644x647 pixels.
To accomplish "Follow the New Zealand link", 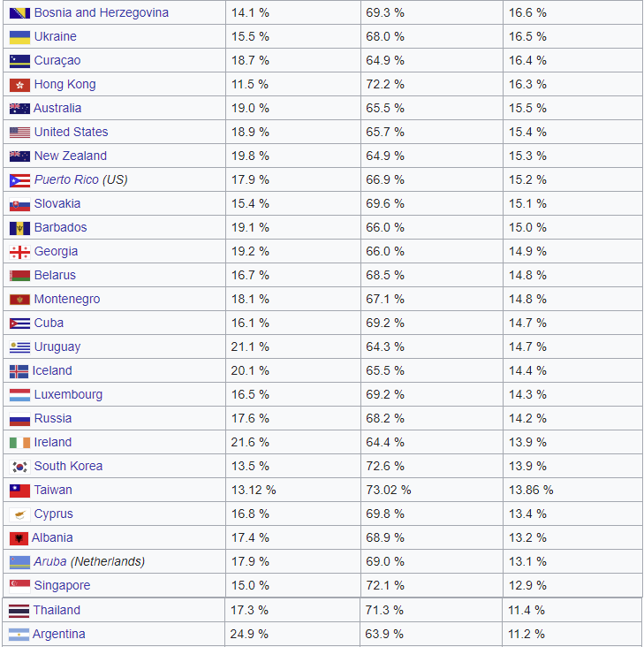I will coord(70,156).
